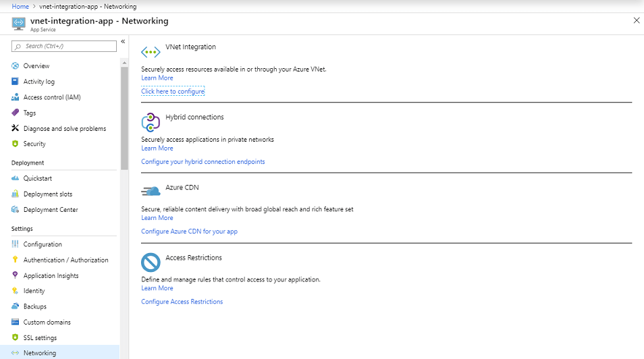Click the Deployment Center icon
Image resolution: width=644 pixels, height=359 pixels.
16,209
